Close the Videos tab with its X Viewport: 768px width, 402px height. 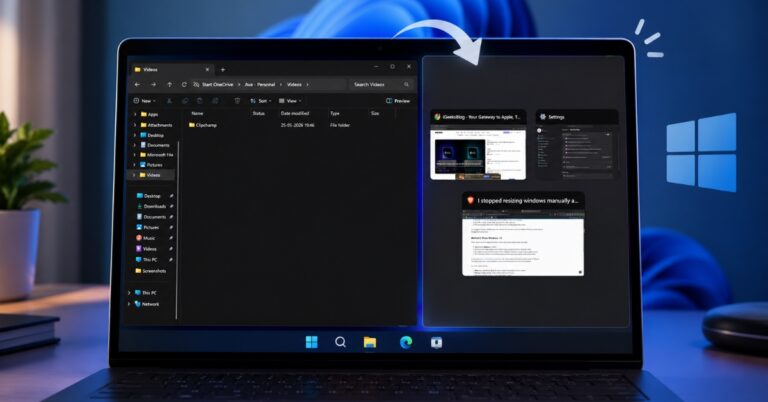(207, 70)
